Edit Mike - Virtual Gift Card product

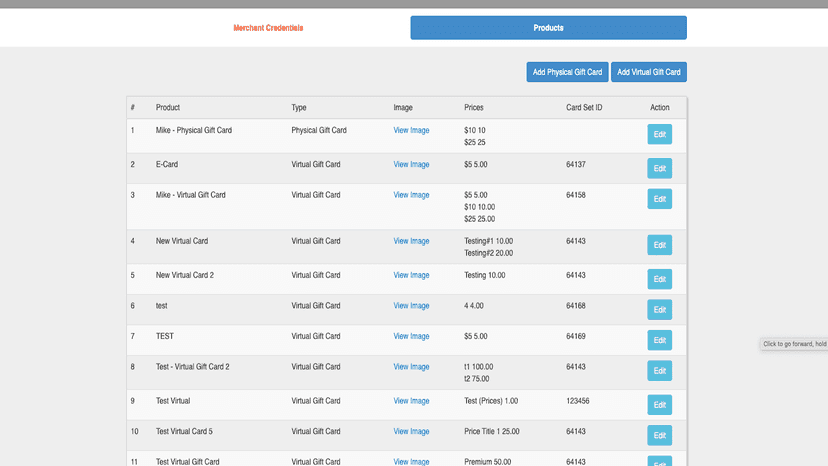click(x=660, y=199)
